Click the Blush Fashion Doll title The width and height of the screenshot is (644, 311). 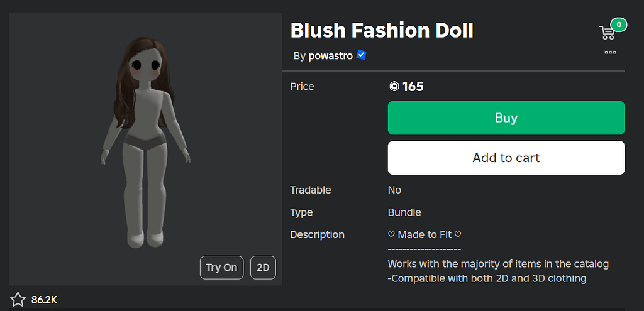(382, 30)
